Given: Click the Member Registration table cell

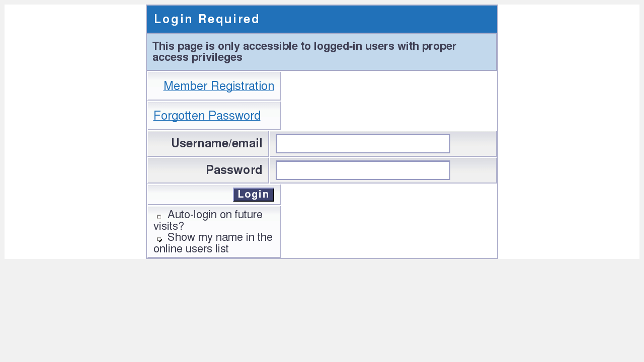Looking at the screenshot, I should (x=214, y=86).
